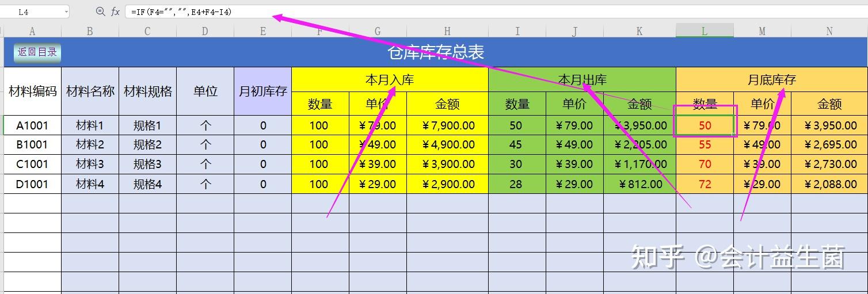Open the fx insert function icon
Viewport: 868px width, 294px height.
pos(115,12)
